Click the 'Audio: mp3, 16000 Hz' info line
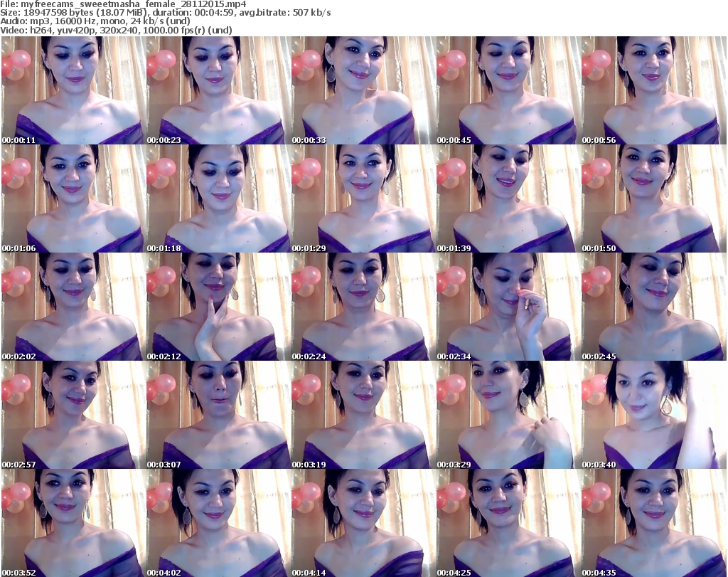The width and height of the screenshot is (728, 577). 95,21
